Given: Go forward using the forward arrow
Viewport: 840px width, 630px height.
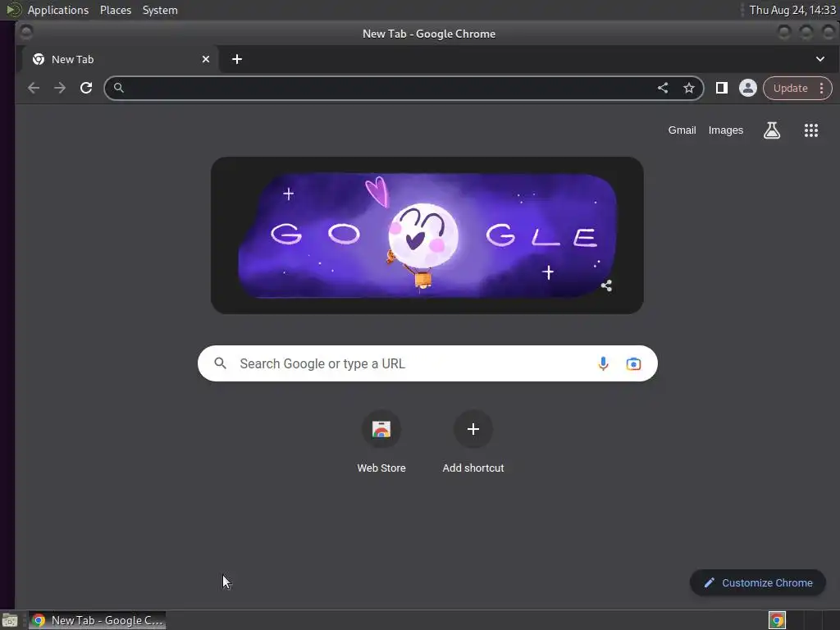Looking at the screenshot, I should pos(59,88).
